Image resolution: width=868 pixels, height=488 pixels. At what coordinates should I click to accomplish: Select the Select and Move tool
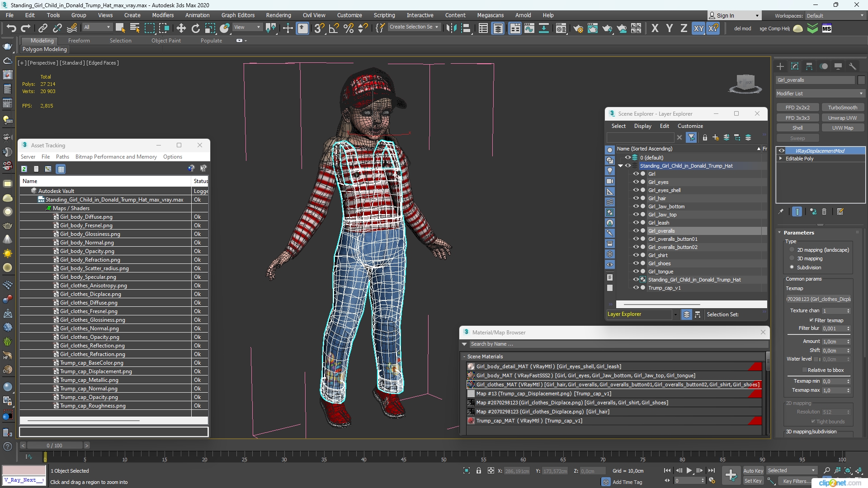pos(181,28)
